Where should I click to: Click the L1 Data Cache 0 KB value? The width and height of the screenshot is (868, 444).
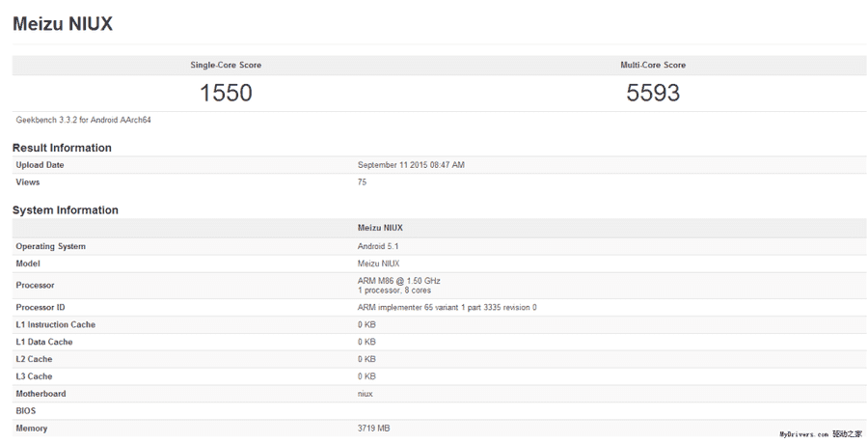(x=366, y=342)
